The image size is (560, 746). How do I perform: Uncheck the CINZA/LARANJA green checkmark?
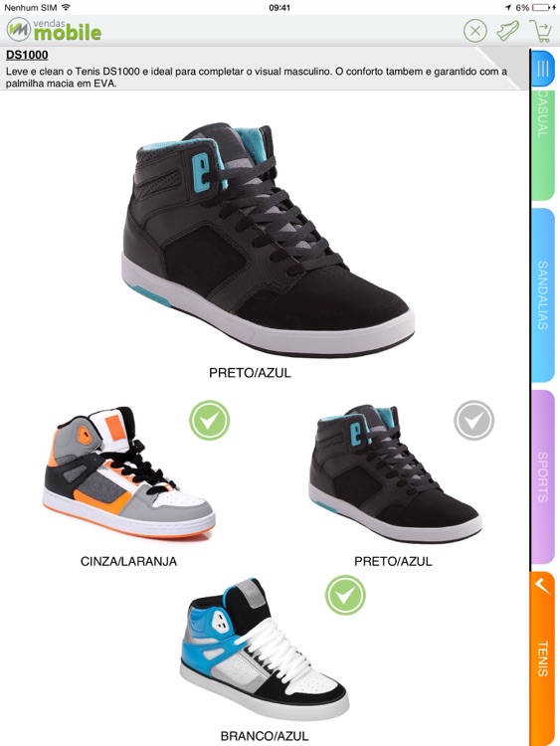click(209, 420)
